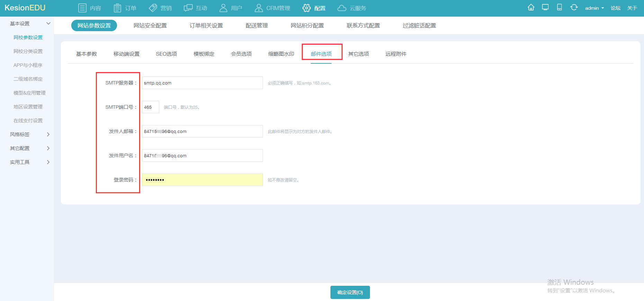
Task: Expand the 风格标签 sidebar section
Action: click(48, 134)
